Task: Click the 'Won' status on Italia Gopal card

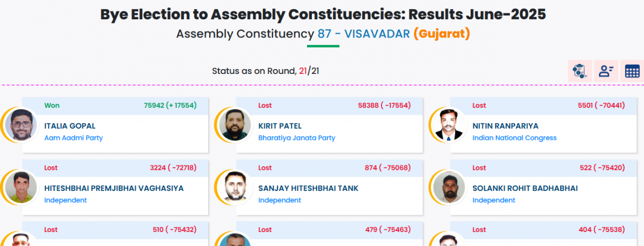Action: (52, 106)
